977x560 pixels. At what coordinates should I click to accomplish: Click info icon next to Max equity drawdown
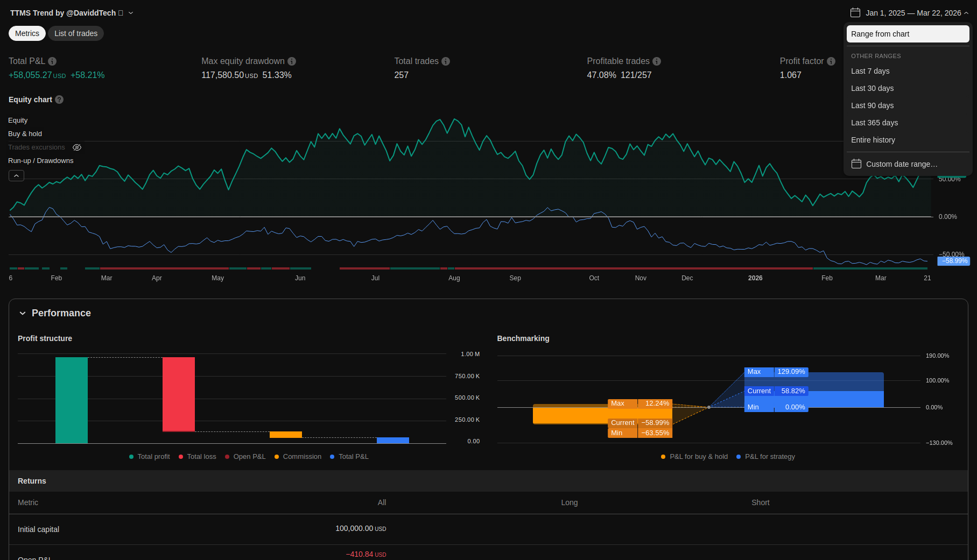pos(292,61)
